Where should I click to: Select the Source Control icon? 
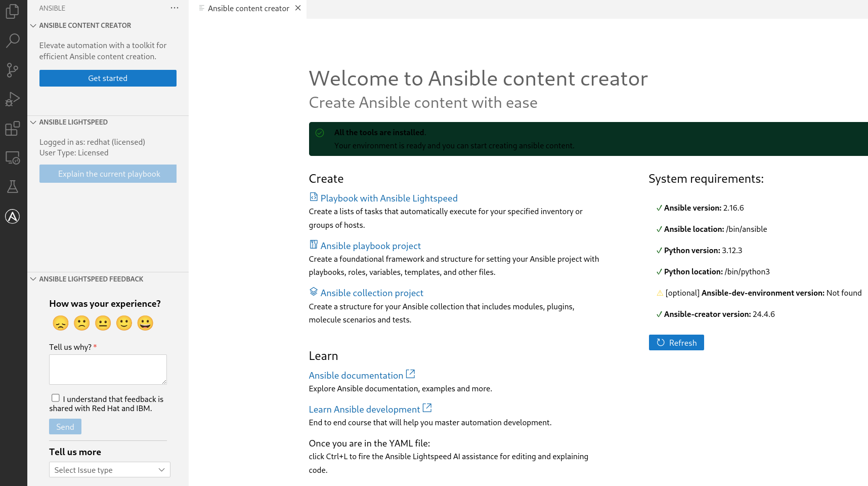coord(13,70)
